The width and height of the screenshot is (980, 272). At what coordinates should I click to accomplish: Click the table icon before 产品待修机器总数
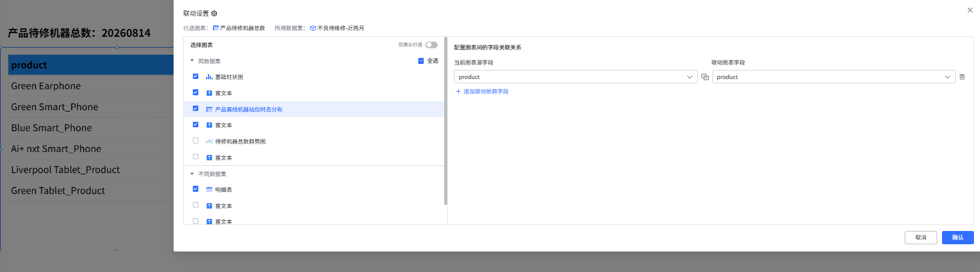(216, 28)
